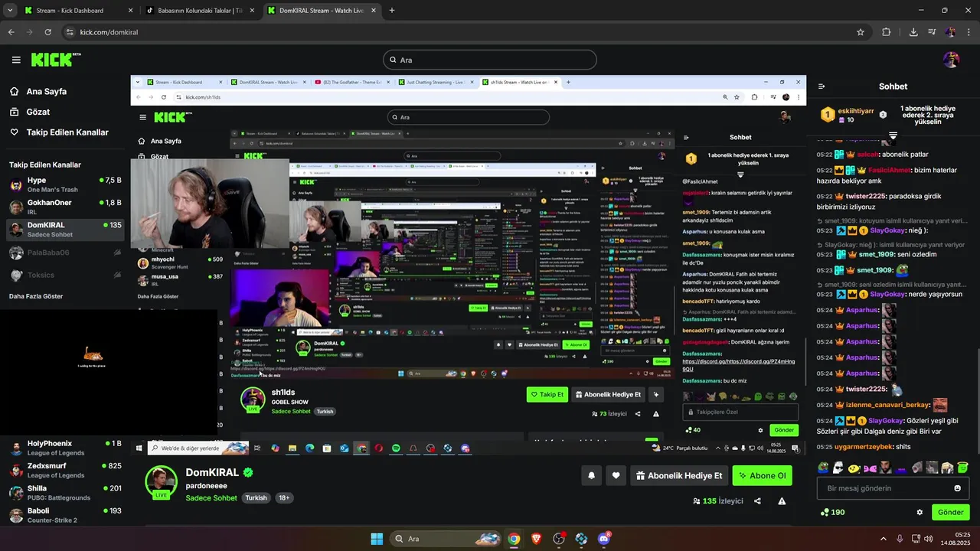
Task: Bookmark this page with the star icon
Action: pyautogui.click(x=861, y=32)
